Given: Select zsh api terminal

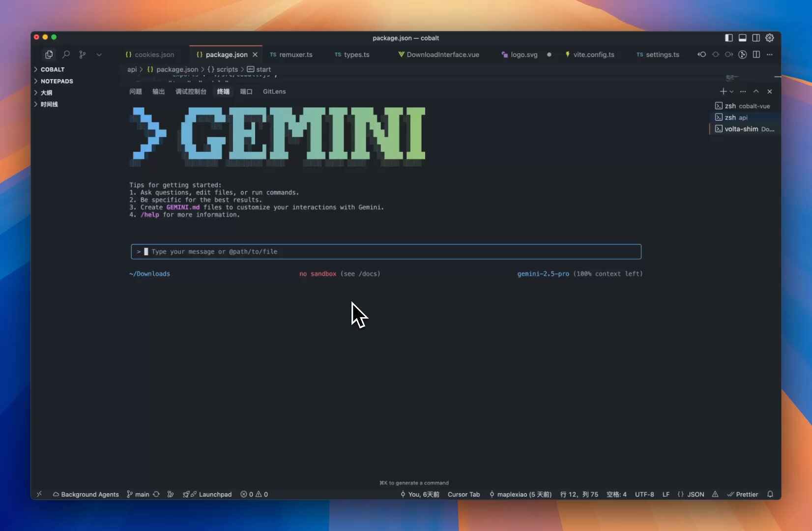Looking at the screenshot, I should tap(745, 118).
